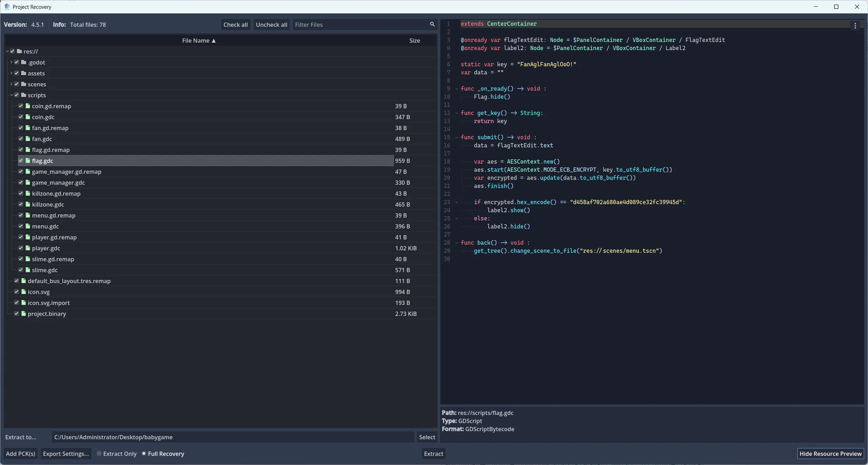868x465 pixels.
Task: Collapse the scripts folder tree
Action: coord(11,95)
